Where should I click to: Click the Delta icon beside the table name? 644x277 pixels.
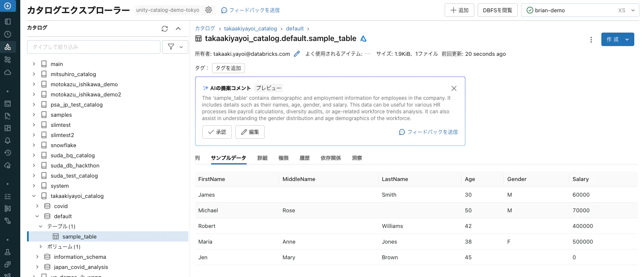(x=363, y=38)
